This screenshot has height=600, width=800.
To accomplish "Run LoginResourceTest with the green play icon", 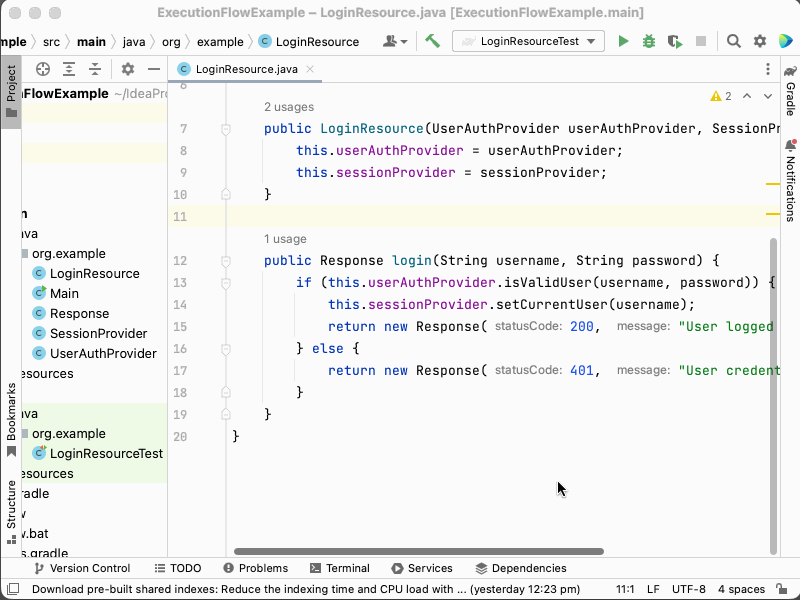I will coord(623,41).
